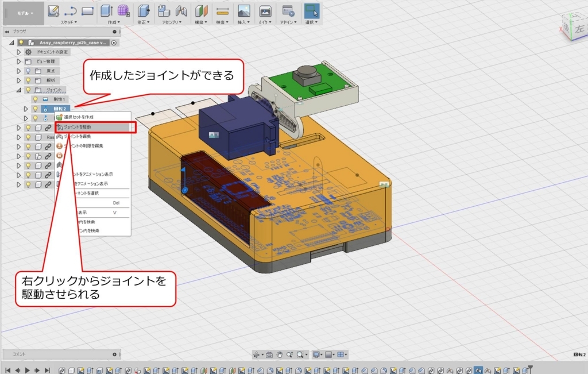Open the Display Settings monitor icon
588x374 pixels.
(x=316, y=354)
